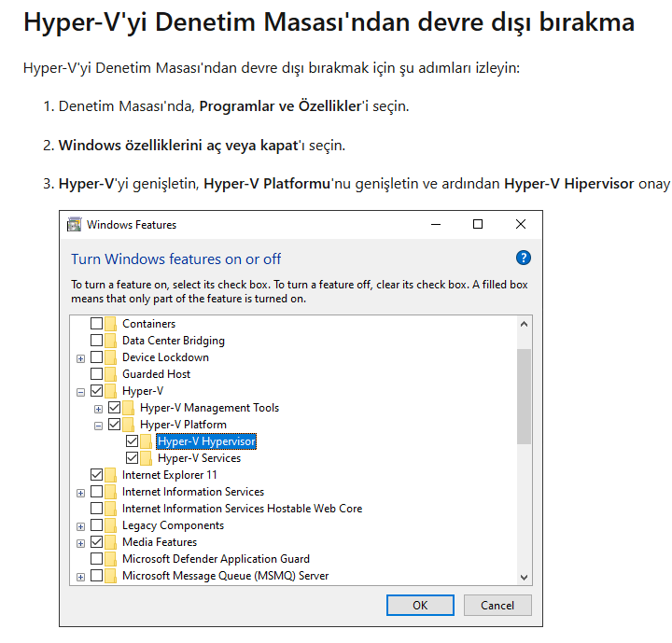Minimize the Windows Features window
Screen dimensions: 672x643
436,224
